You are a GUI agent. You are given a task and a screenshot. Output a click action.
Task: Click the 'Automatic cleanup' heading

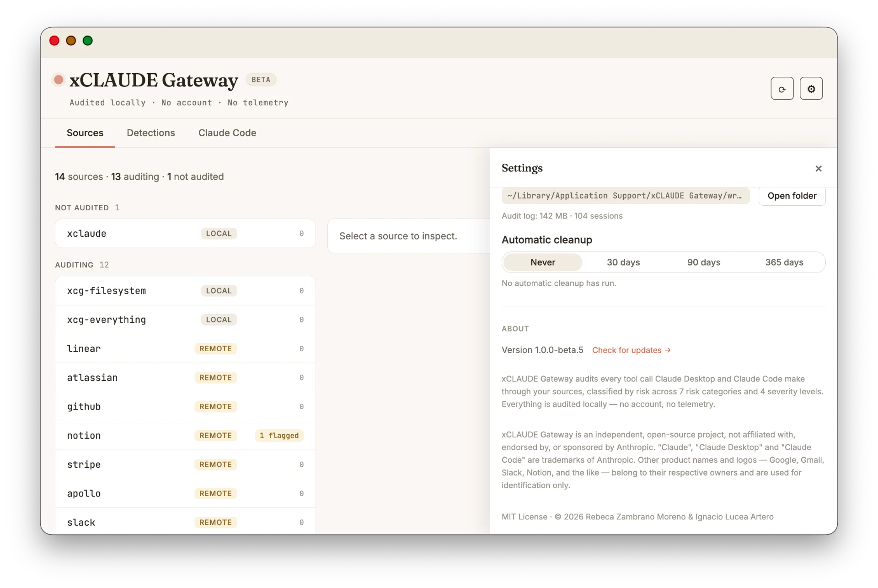pos(547,240)
